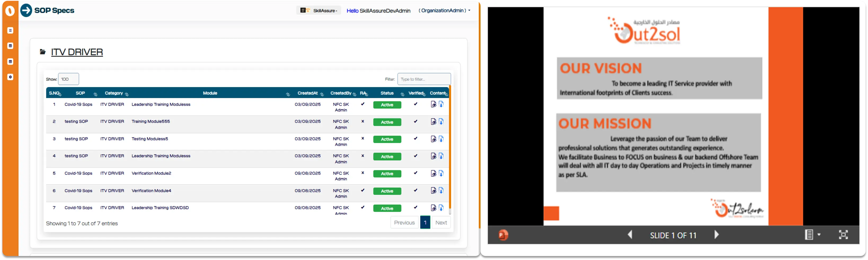Click RA cross mark in Verification Module2 row
Screen dimensions: 868x260
pos(363,173)
